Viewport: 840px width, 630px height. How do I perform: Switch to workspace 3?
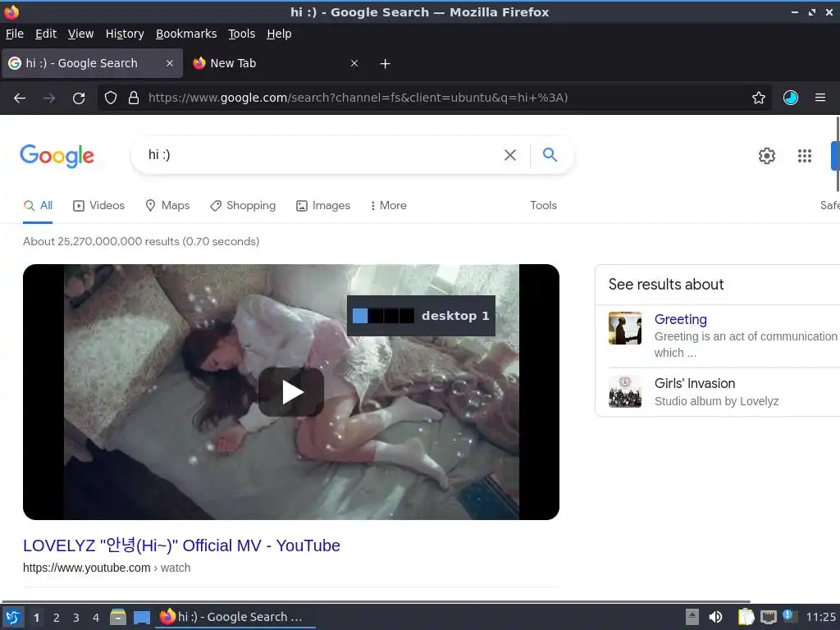coord(76,618)
